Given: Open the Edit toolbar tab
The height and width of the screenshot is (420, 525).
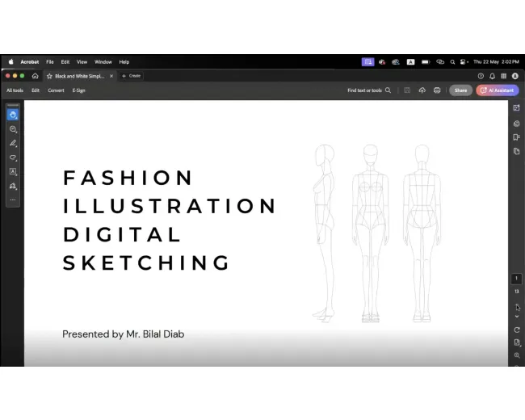Looking at the screenshot, I should [36, 90].
